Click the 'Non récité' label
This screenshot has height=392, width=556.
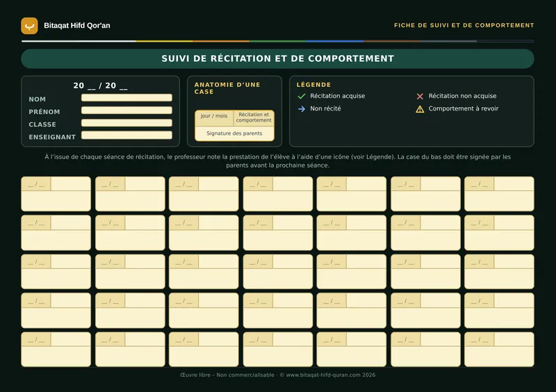coord(325,108)
